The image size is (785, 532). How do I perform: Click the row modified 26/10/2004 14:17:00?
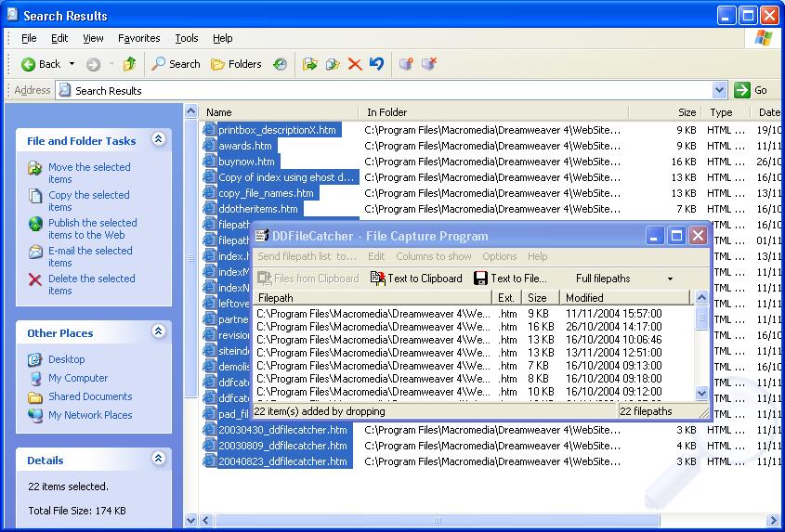tap(474, 326)
